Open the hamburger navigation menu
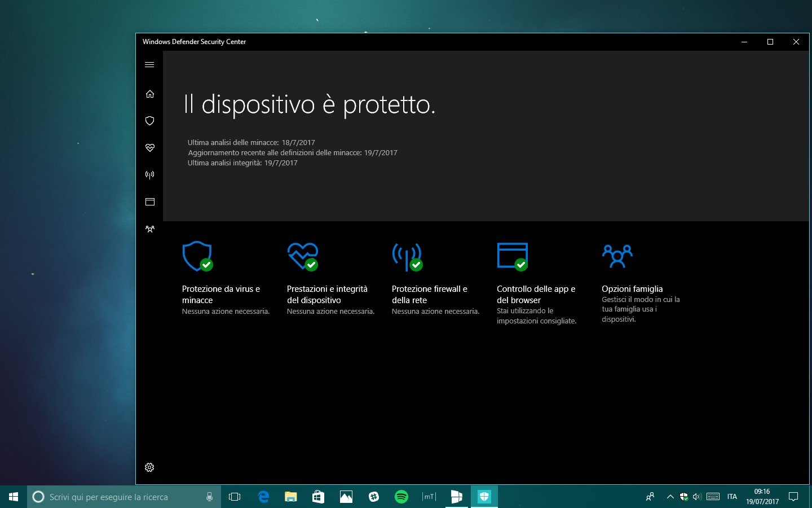 149,65
